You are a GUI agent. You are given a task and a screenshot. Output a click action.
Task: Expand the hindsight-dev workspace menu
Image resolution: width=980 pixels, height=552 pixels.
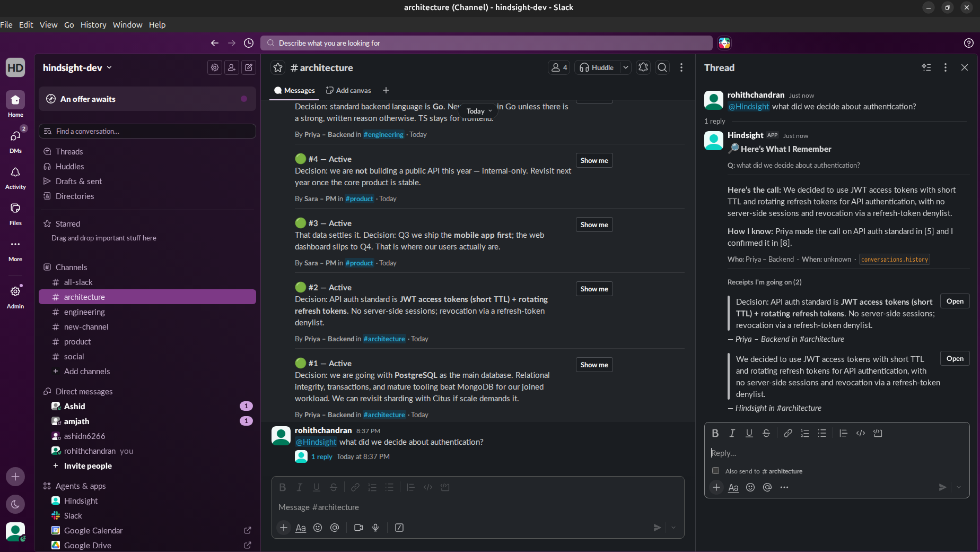click(x=77, y=67)
